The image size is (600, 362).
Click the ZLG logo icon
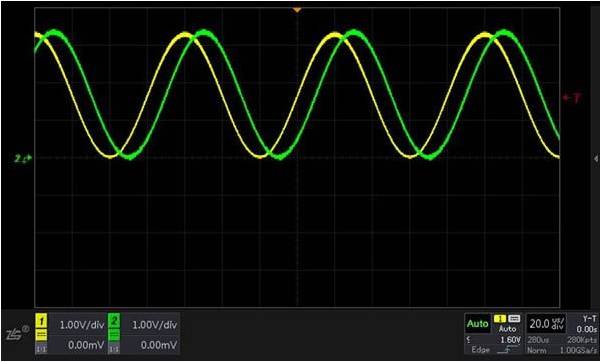pos(18,332)
